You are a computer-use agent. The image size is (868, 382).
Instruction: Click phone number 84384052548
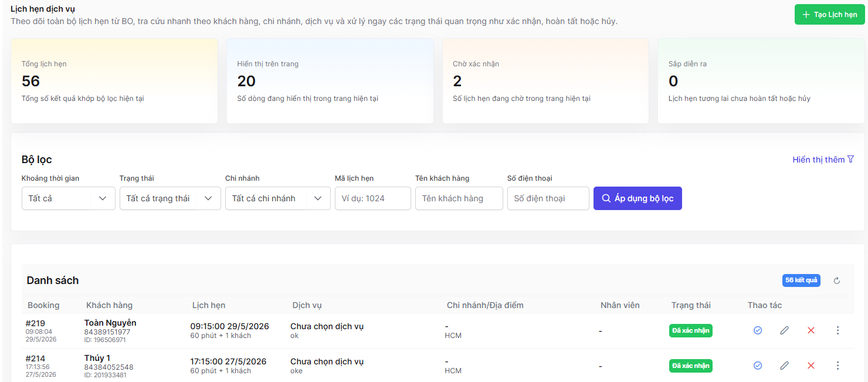point(109,367)
